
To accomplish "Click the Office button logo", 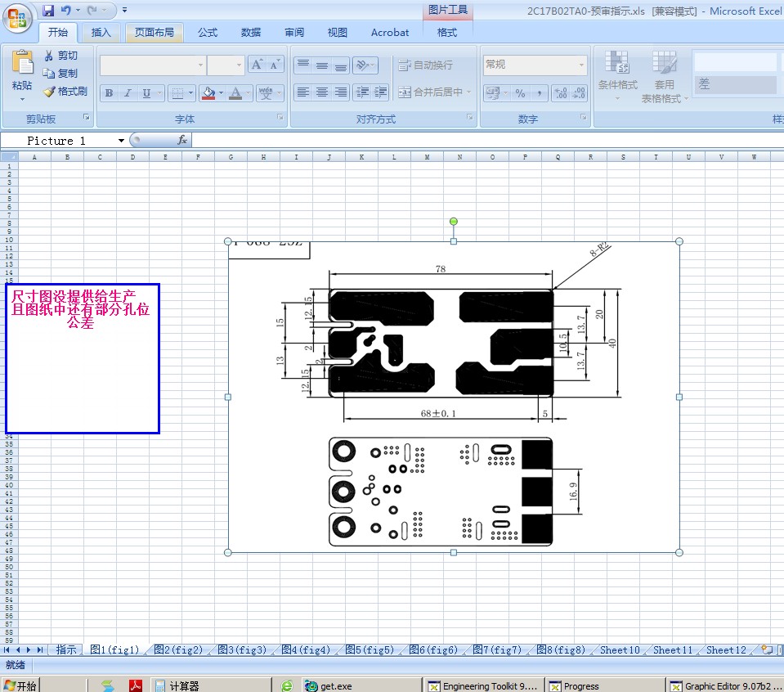I will (x=17, y=19).
